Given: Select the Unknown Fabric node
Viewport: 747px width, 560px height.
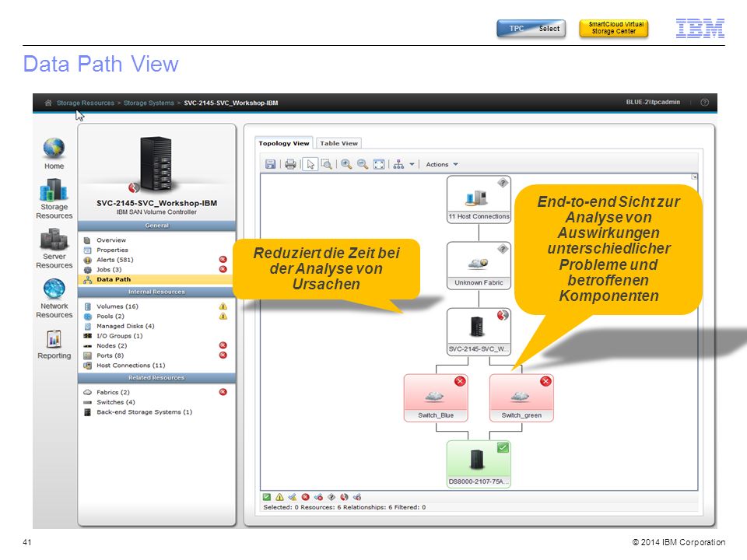Looking at the screenshot, I should coord(479,265).
